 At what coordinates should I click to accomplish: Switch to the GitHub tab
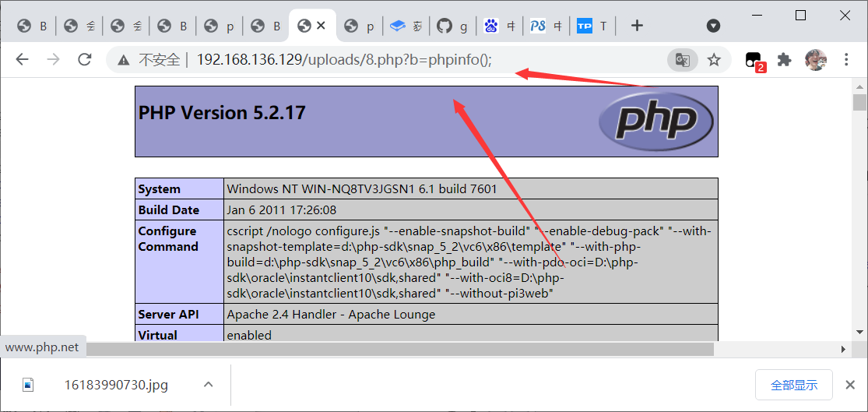[452, 26]
